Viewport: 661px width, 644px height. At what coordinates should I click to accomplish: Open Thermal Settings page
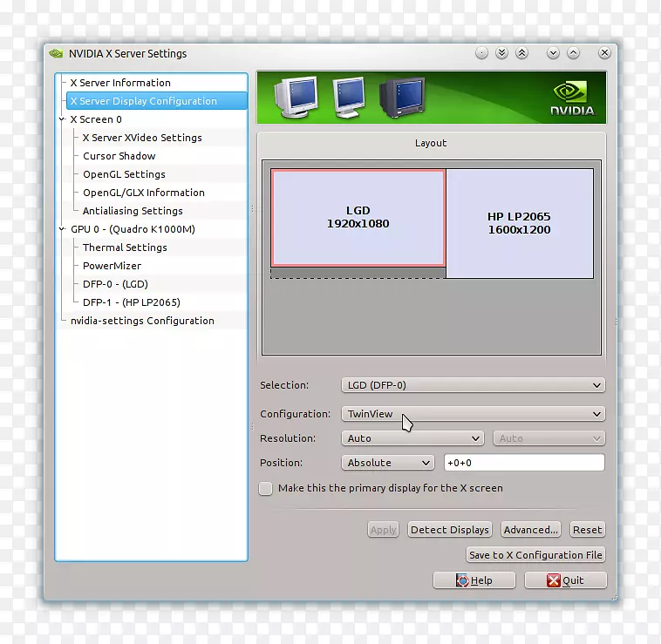[125, 247]
